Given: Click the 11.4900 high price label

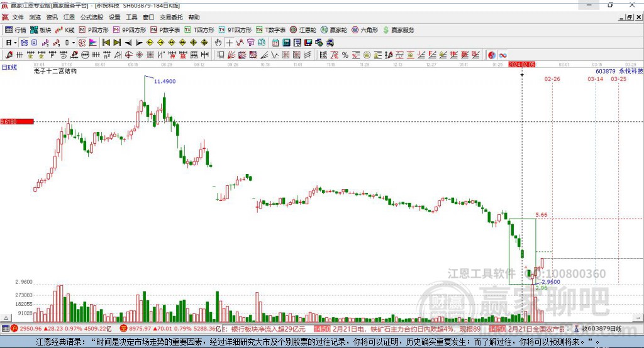Looking at the screenshot, I should tap(165, 81).
